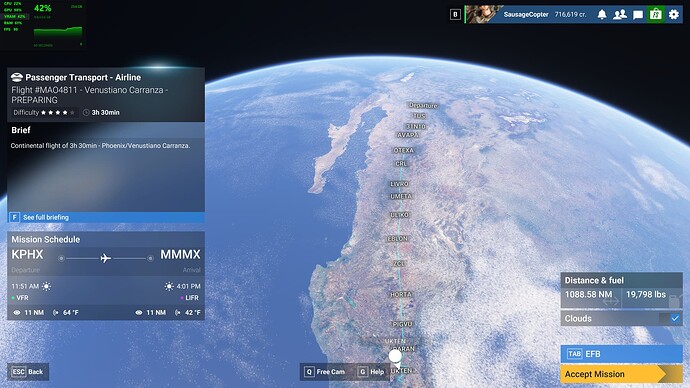Select the Departure waypoint on the map
The width and height of the screenshot is (690, 388).
(x=423, y=106)
